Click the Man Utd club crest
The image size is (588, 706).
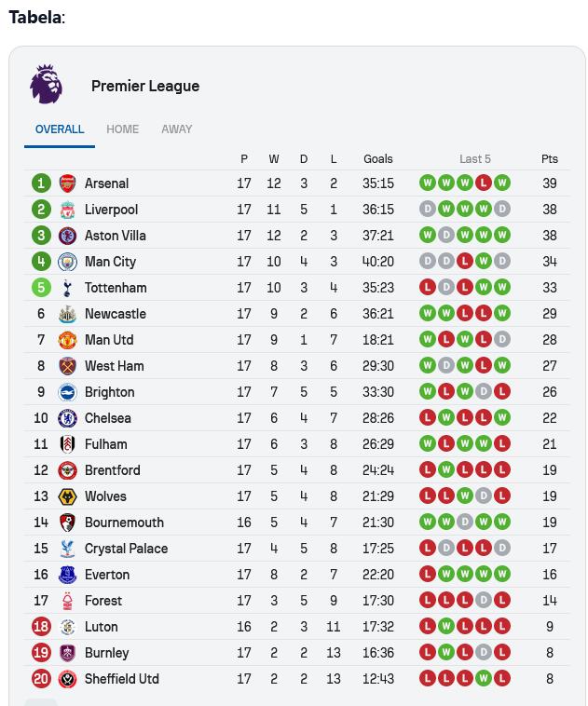pos(68,340)
